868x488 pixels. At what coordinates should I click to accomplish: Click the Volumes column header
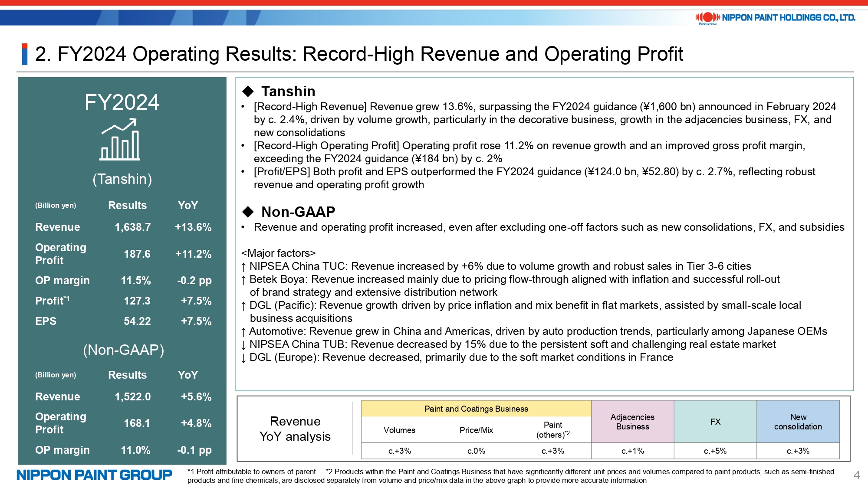click(x=399, y=430)
